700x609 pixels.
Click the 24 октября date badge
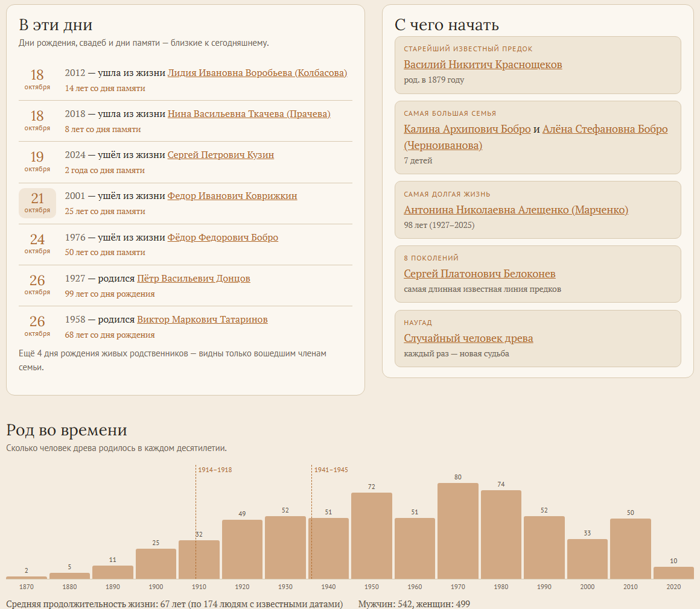37,244
